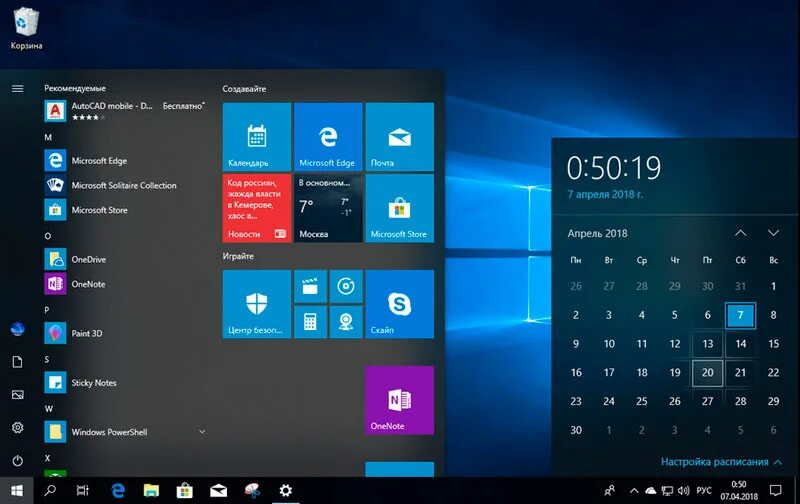Open the Microsoft Store tile
The width and height of the screenshot is (800, 504).
[399, 208]
